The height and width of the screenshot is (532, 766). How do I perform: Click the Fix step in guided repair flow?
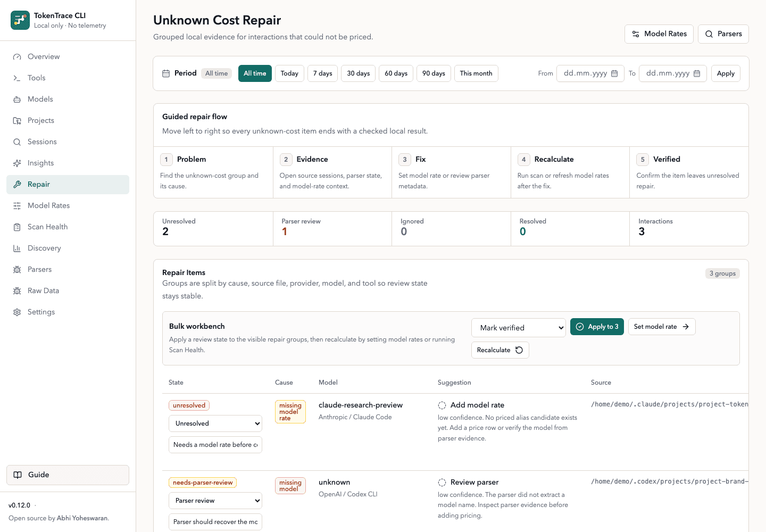pyautogui.click(x=451, y=172)
